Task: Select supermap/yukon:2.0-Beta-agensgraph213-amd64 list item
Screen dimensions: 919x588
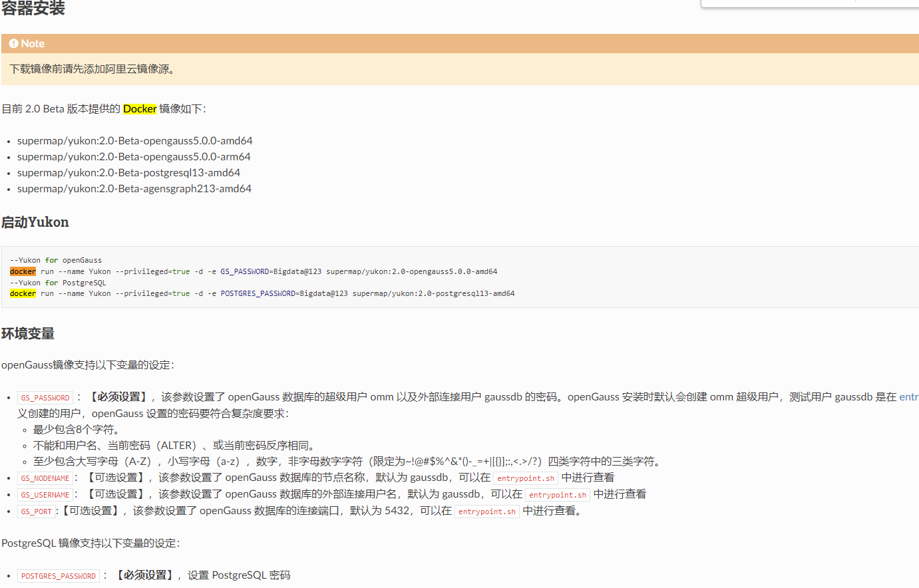Action: 134,189
